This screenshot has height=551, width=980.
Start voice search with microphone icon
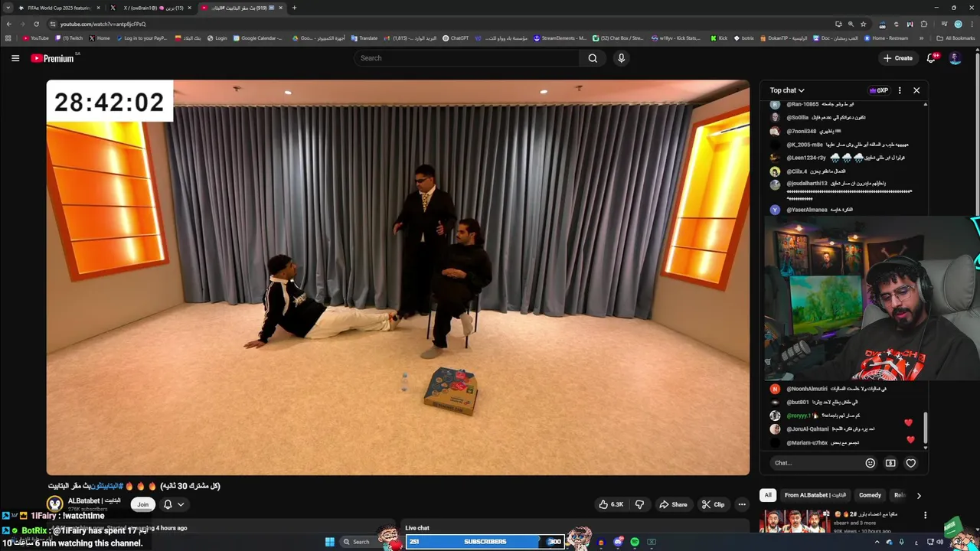(x=621, y=58)
